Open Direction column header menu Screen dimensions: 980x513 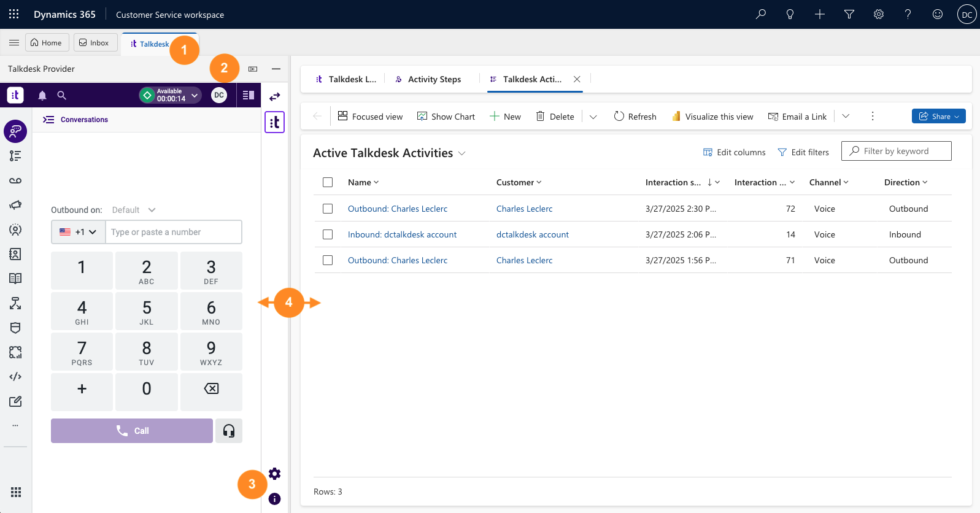tap(906, 182)
